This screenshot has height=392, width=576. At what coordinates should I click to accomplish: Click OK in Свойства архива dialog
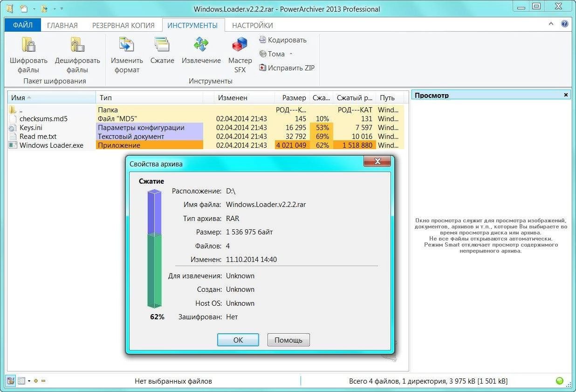[238, 340]
